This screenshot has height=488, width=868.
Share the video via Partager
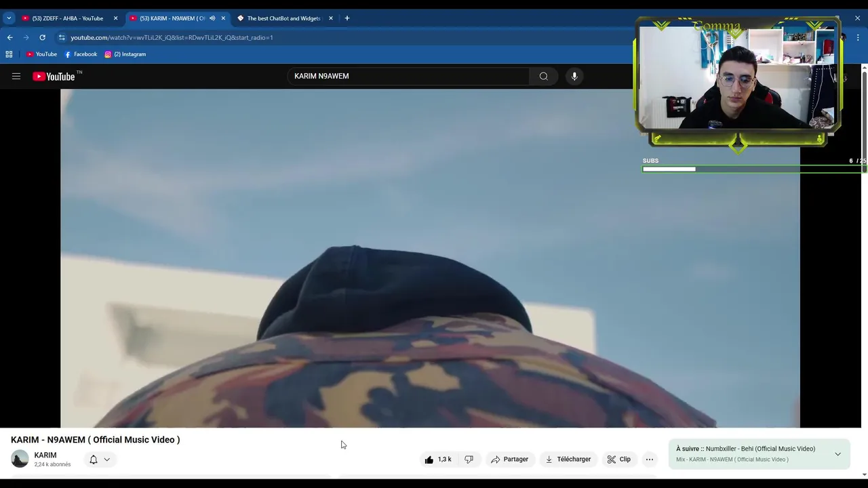pyautogui.click(x=510, y=460)
